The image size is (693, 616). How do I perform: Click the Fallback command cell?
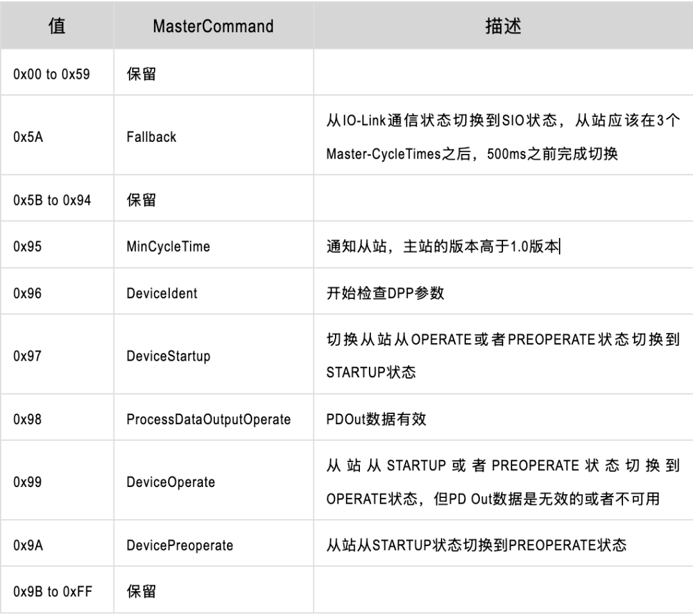pyautogui.click(x=151, y=137)
